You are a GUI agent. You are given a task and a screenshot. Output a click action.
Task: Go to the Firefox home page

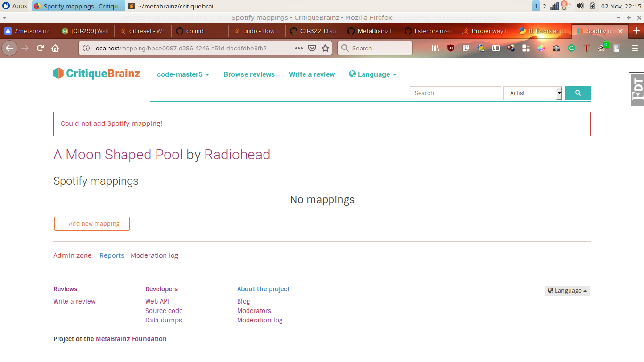click(x=55, y=48)
